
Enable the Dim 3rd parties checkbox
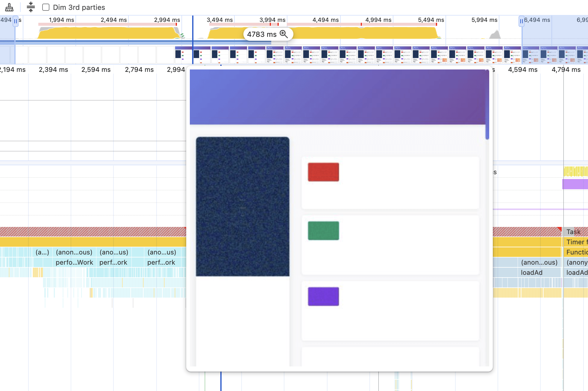point(46,7)
